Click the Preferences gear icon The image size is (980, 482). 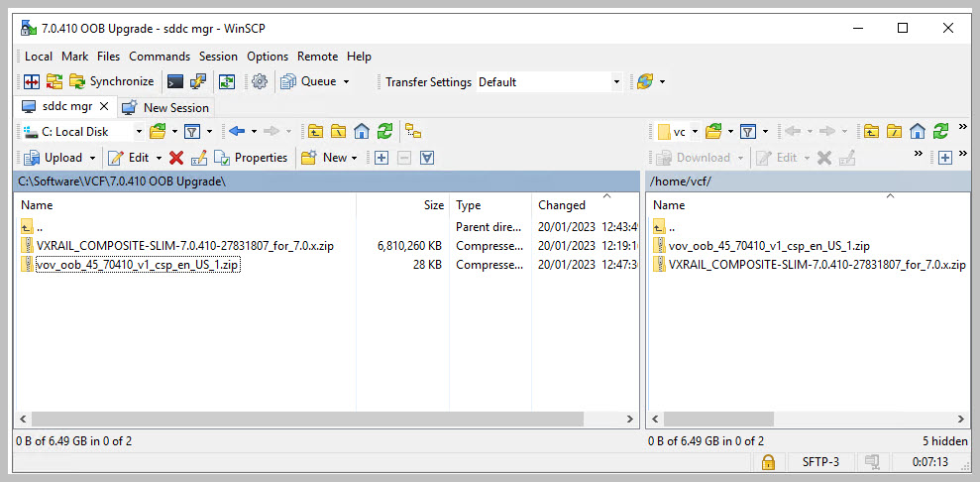point(260,82)
